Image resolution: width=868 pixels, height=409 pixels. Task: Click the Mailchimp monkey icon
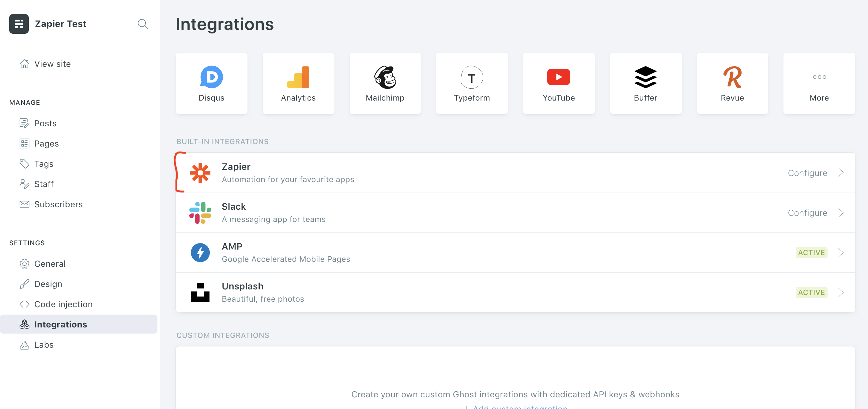pyautogui.click(x=385, y=77)
